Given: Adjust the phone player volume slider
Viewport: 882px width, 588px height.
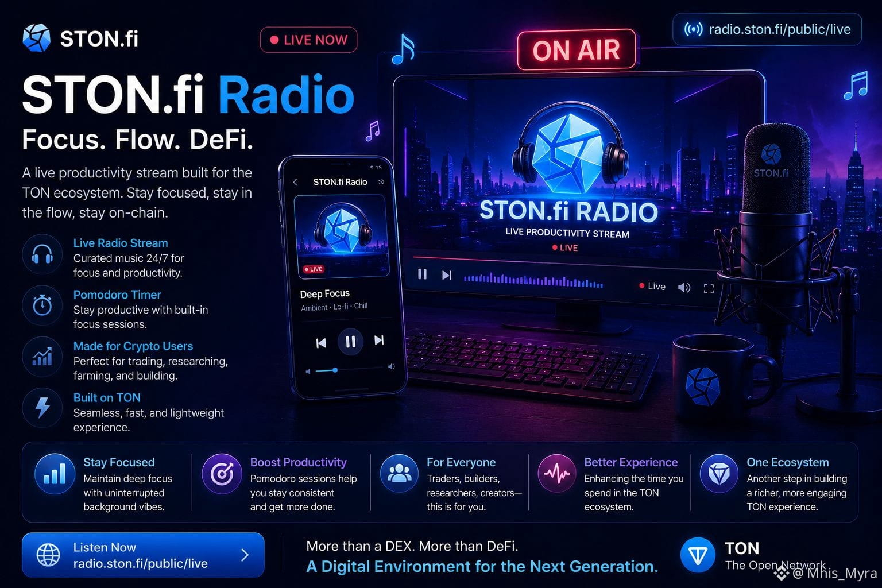Looking at the screenshot, I should (x=349, y=370).
